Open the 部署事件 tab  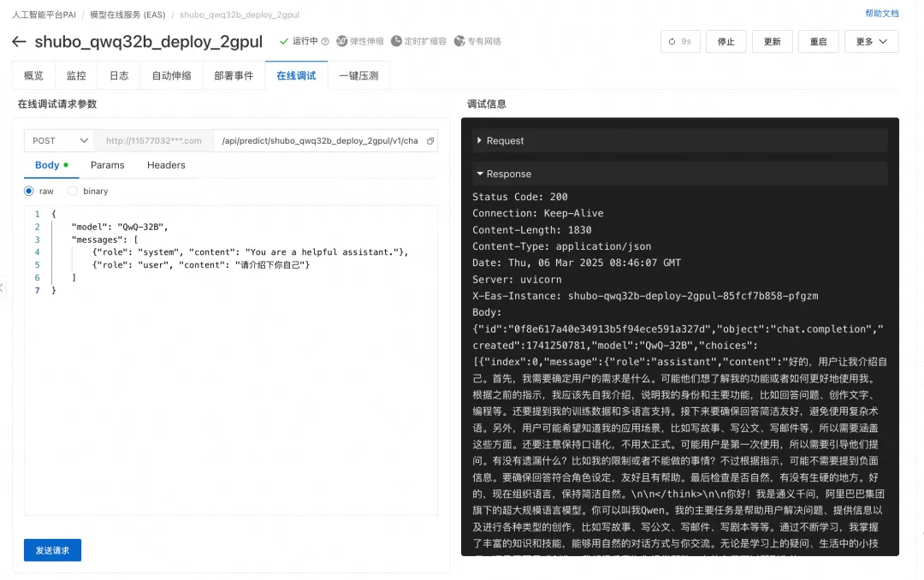point(234,75)
